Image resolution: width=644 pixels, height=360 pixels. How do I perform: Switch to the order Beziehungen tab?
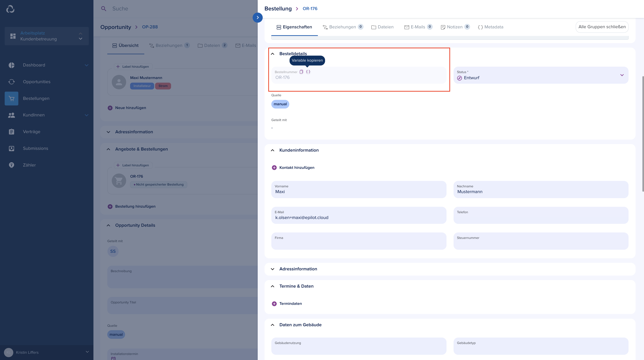point(343,27)
